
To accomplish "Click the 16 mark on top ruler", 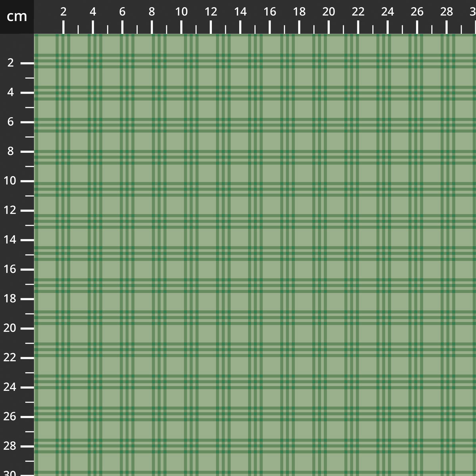I will pyautogui.click(x=270, y=27).
